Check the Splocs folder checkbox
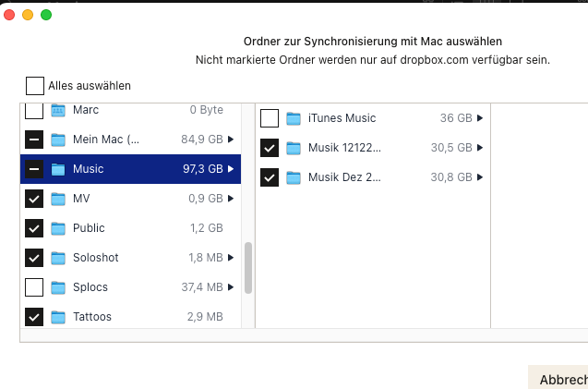Image resolution: width=588 pixels, height=389 pixels. 34,287
